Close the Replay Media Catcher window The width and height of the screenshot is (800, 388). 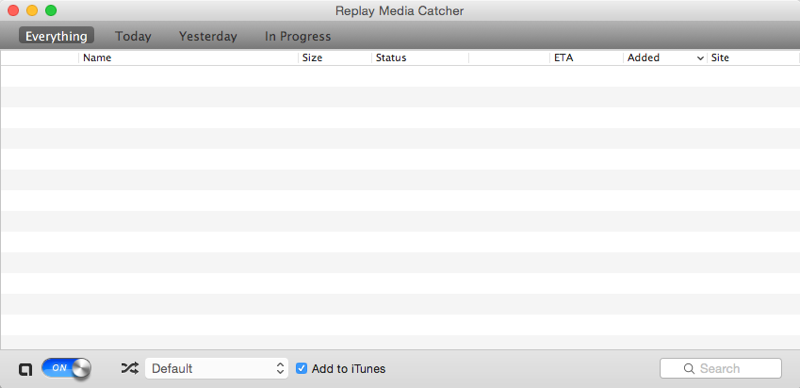point(13,10)
